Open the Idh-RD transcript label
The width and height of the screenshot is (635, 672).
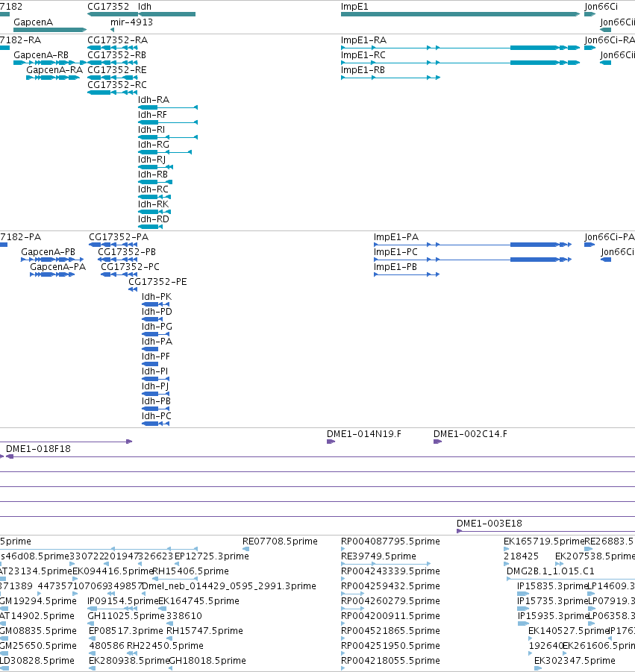[x=154, y=219]
